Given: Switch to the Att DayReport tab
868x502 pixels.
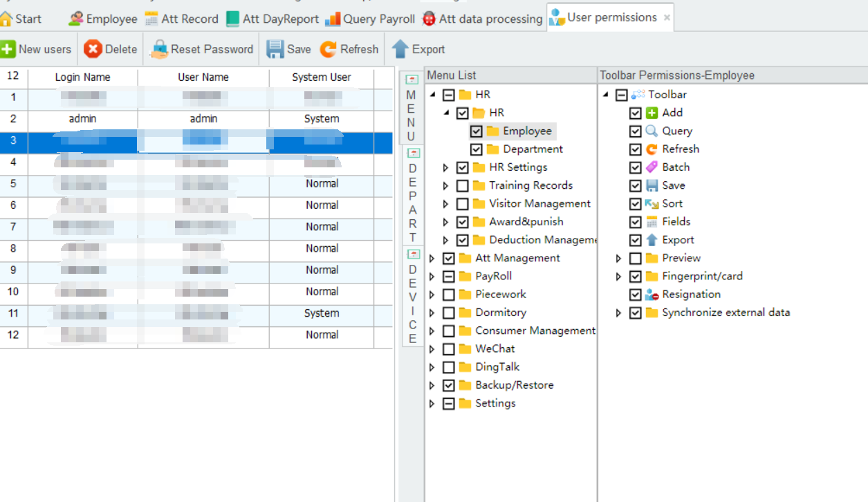Looking at the screenshot, I should (273, 19).
